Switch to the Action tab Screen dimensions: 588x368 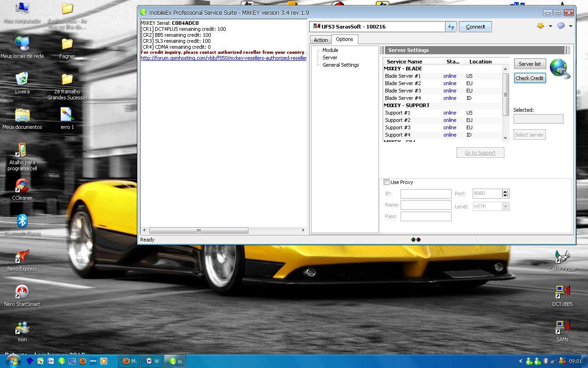tap(321, 40)
